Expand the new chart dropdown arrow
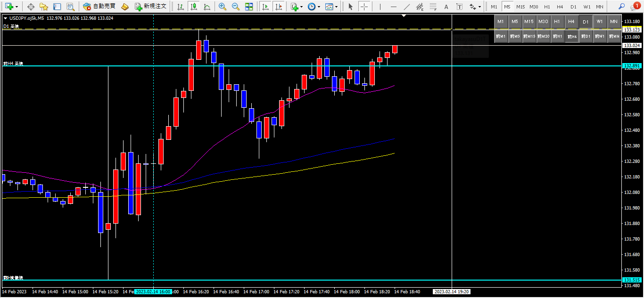The image size is (644, 298). (17, 7)
